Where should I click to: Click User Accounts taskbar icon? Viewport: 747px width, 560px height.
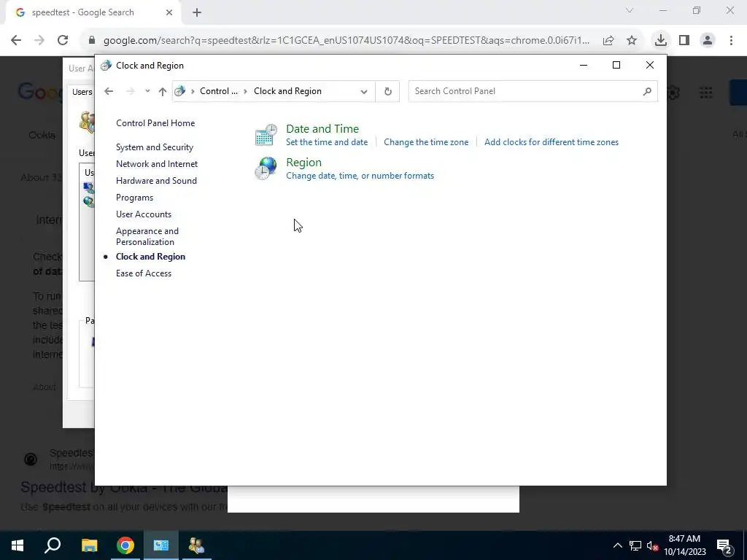point(196,545)
